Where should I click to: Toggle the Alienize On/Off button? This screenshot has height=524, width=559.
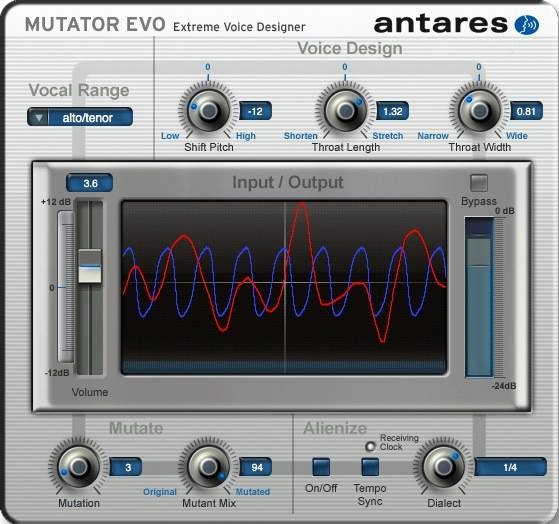coord(321,467)
